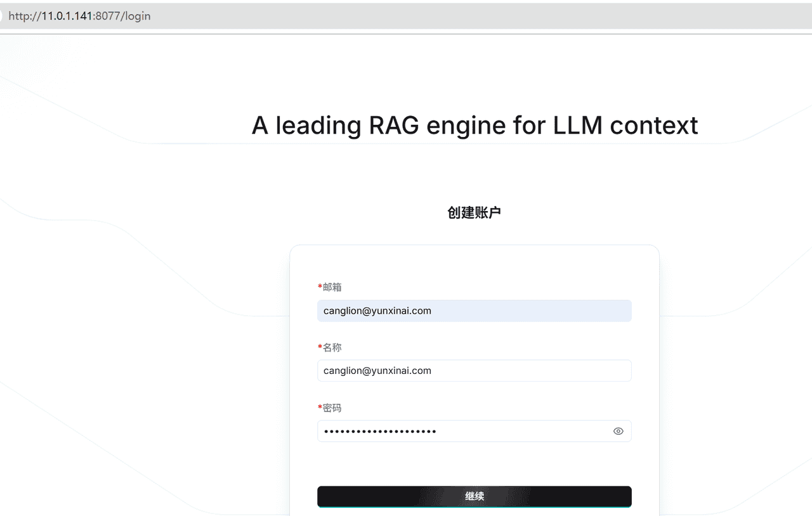
Task: Click the email text canglion@yunxinai.com
Action: pyautogui.click(x=377, y=311)
